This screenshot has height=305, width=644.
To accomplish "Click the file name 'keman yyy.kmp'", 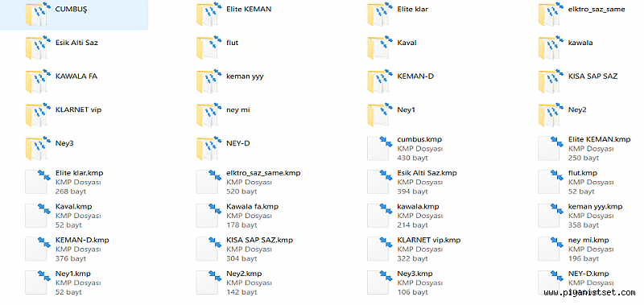I will point(596,207).
